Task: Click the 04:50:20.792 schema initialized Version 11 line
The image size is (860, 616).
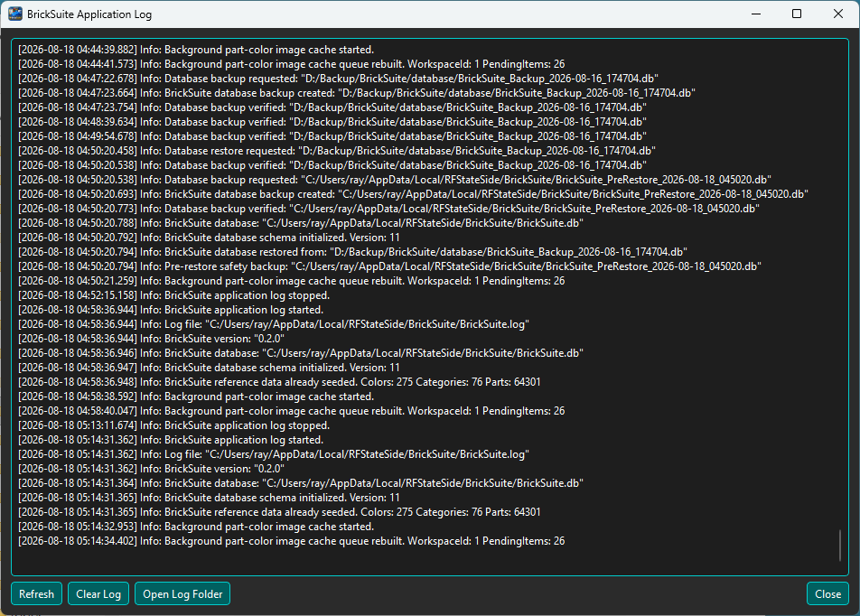Action: [209, 238]
